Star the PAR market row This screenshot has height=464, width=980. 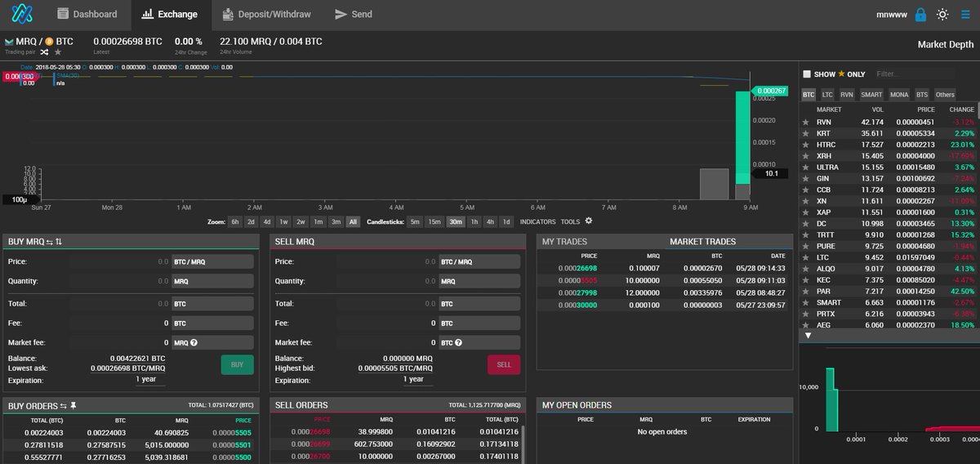pos(805,291)
